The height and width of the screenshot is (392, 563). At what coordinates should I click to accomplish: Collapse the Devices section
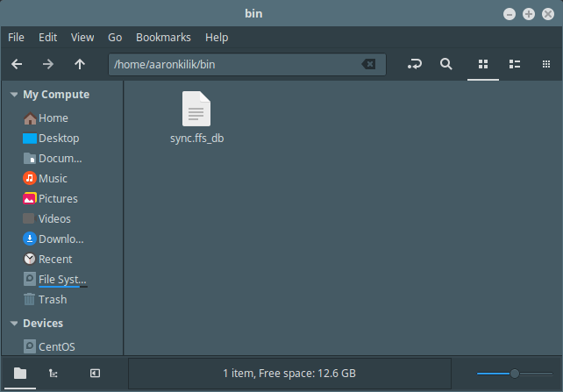click(x=13, y=324)
